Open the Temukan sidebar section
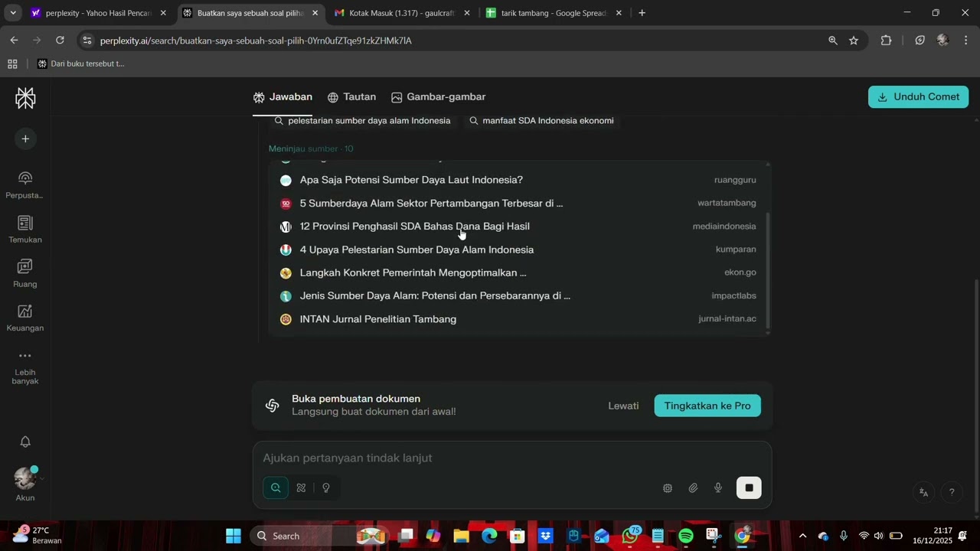 tap(25, 230)
